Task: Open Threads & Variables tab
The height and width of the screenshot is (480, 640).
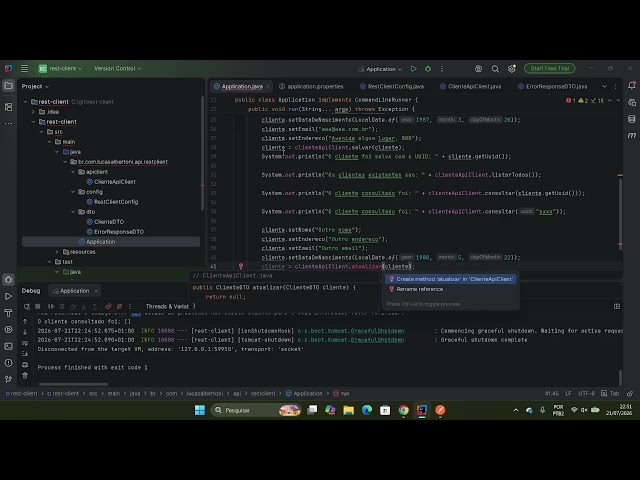Action: click(x=167, y=306)
